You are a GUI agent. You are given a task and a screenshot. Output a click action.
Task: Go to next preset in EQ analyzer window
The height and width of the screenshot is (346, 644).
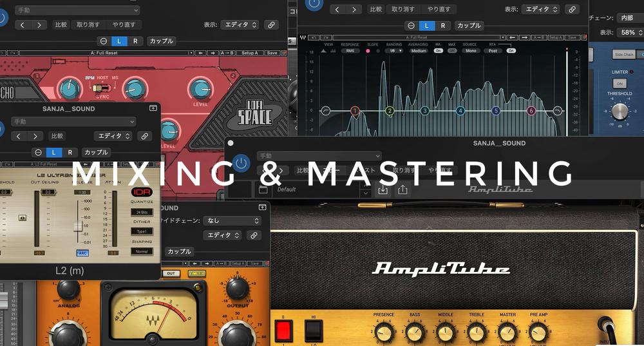tap(354, 9)
